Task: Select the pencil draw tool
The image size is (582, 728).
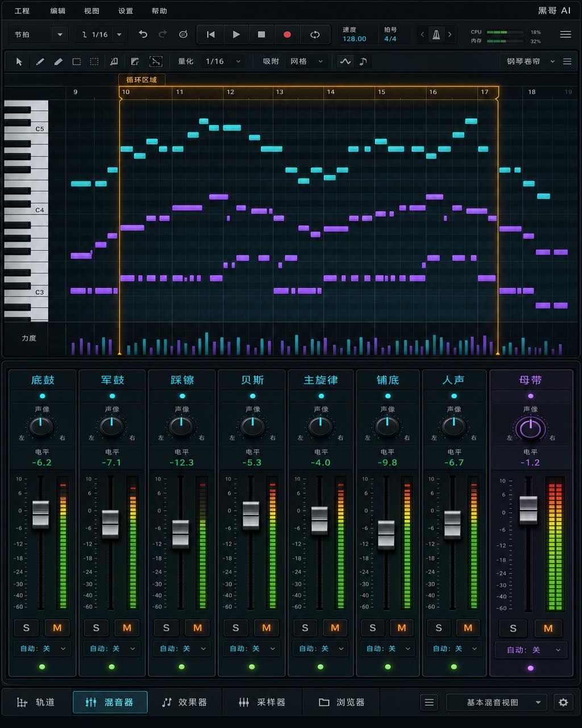Action: 40,61
